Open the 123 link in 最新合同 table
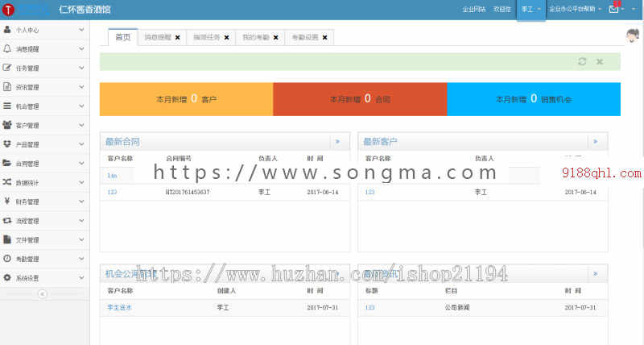Screen dimensions: 644x345 112,192
